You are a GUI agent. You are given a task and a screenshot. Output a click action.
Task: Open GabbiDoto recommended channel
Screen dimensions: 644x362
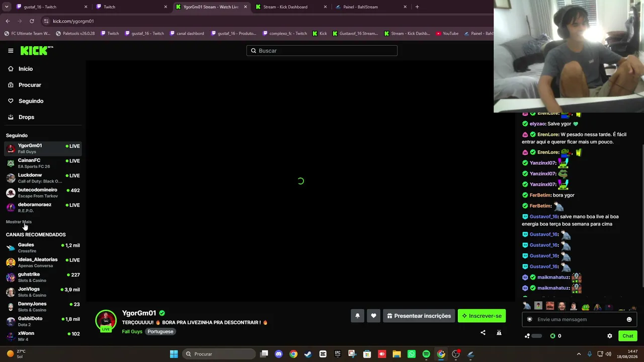[x=43, y=321]
